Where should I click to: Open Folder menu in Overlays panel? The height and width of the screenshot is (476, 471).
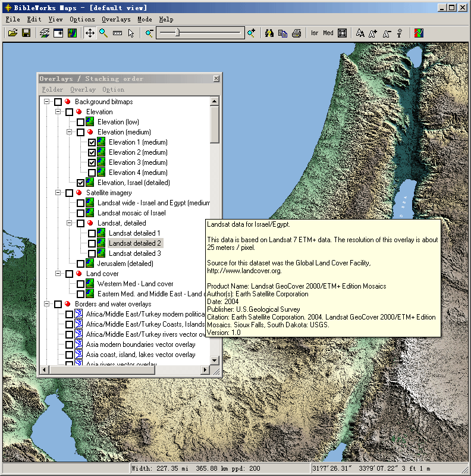tap(52, 90)
